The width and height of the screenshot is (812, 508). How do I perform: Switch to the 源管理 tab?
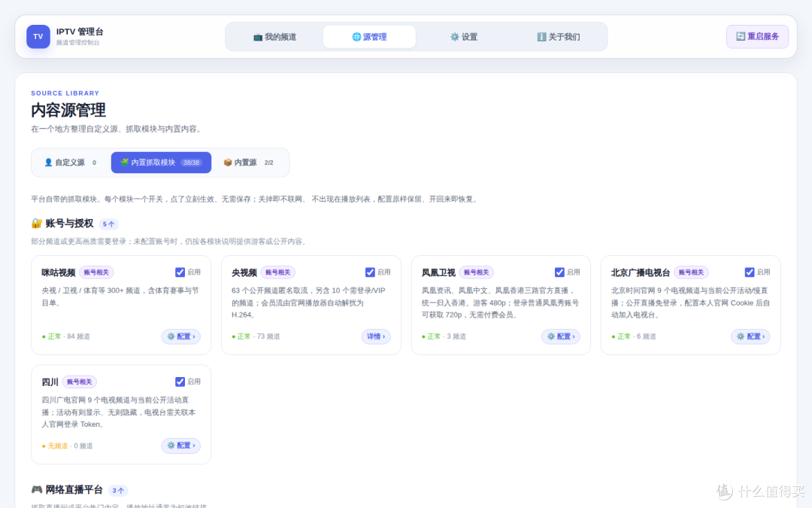369,37
